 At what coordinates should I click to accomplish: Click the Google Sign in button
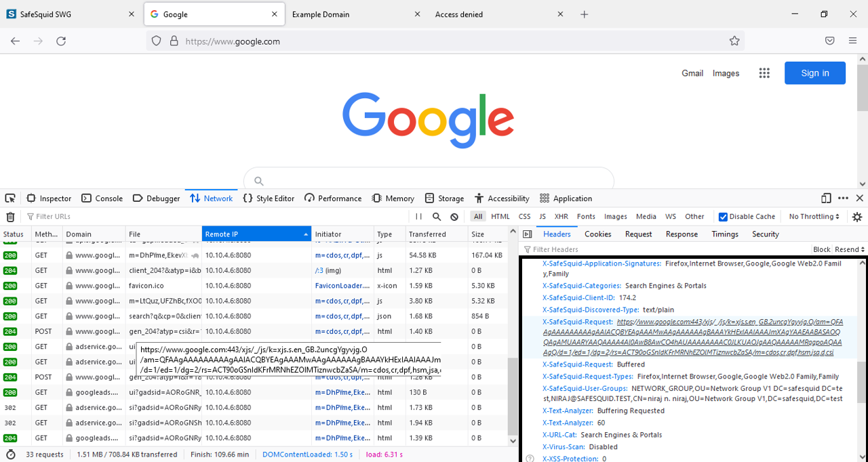[x=815, y=73]
